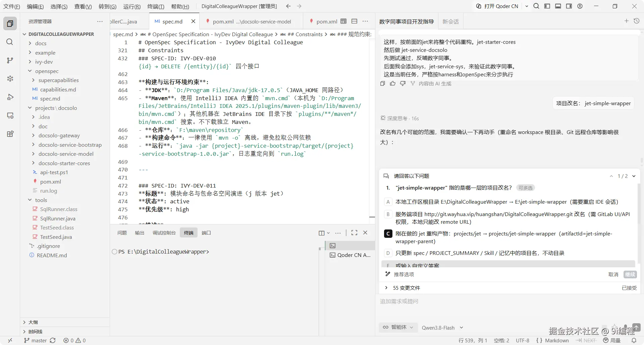Switch to the 调试控制台 panel tab

(164, 233)
